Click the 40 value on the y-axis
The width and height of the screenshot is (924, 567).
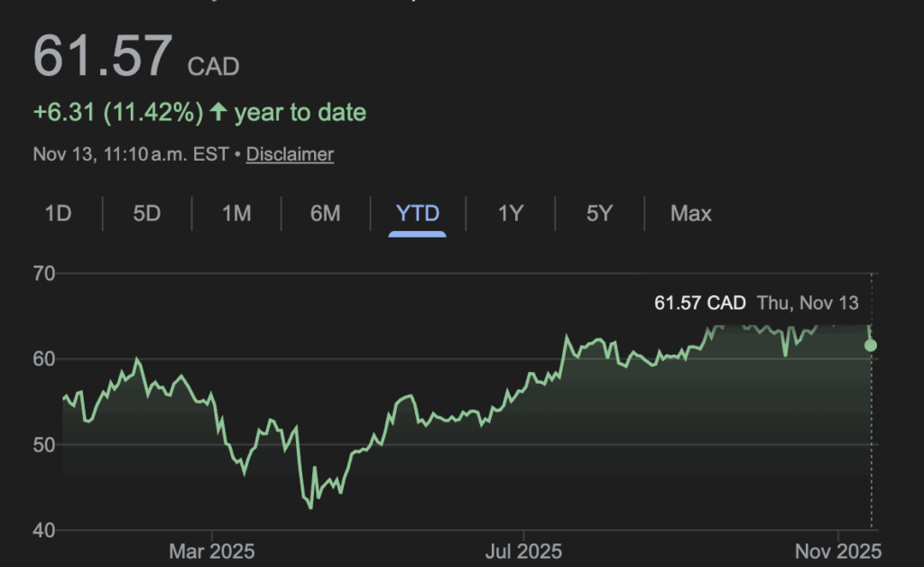point(44,530)
